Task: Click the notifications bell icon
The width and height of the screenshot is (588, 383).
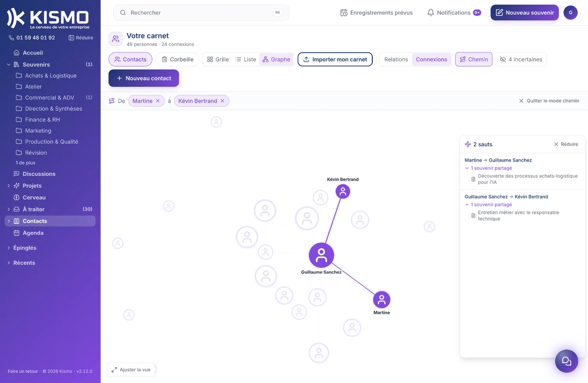Action: (x=430, y=13)
